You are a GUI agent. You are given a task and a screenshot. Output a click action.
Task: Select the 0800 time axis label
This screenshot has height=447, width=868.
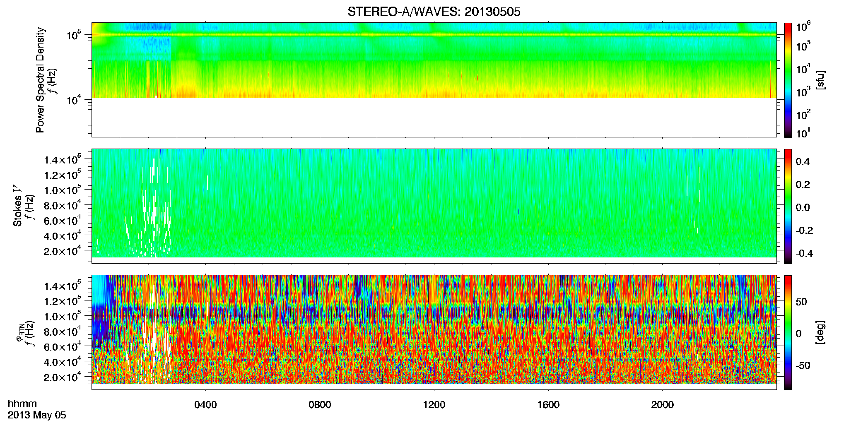[x=320, y=405]
